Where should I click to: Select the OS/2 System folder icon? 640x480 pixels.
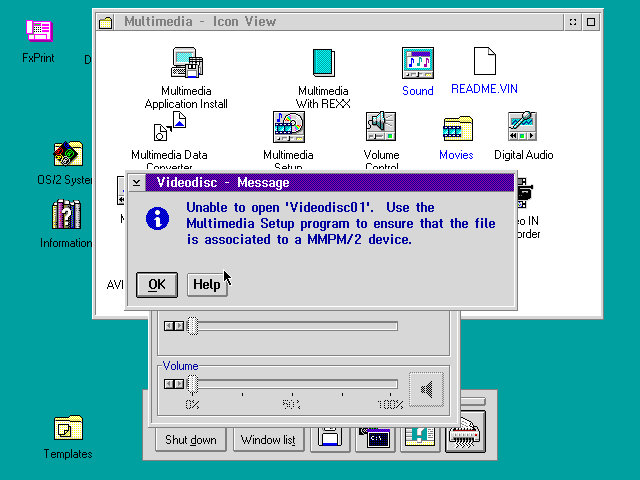click(x=68, y=153)
